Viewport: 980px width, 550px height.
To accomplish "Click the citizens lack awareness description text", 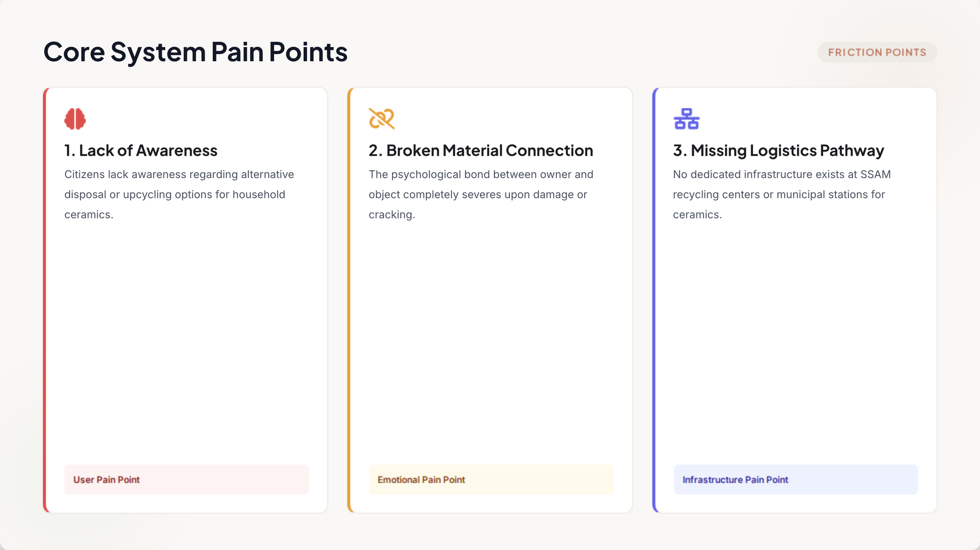I will (179, 195).
